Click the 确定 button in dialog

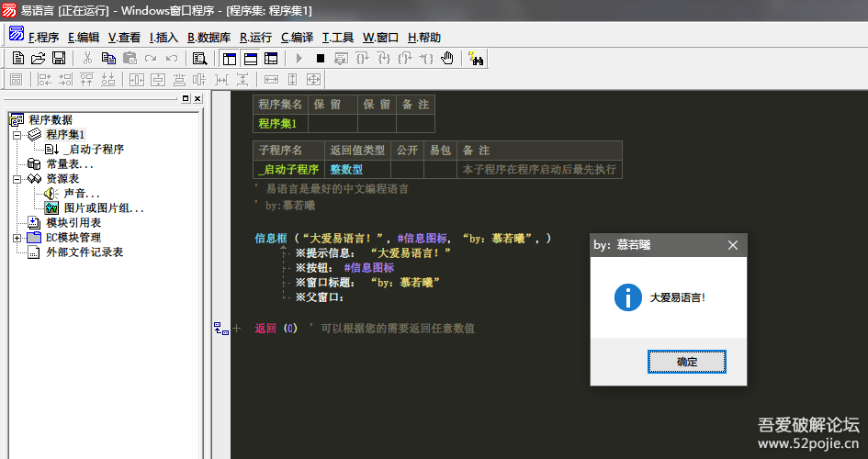click(686, 362)
